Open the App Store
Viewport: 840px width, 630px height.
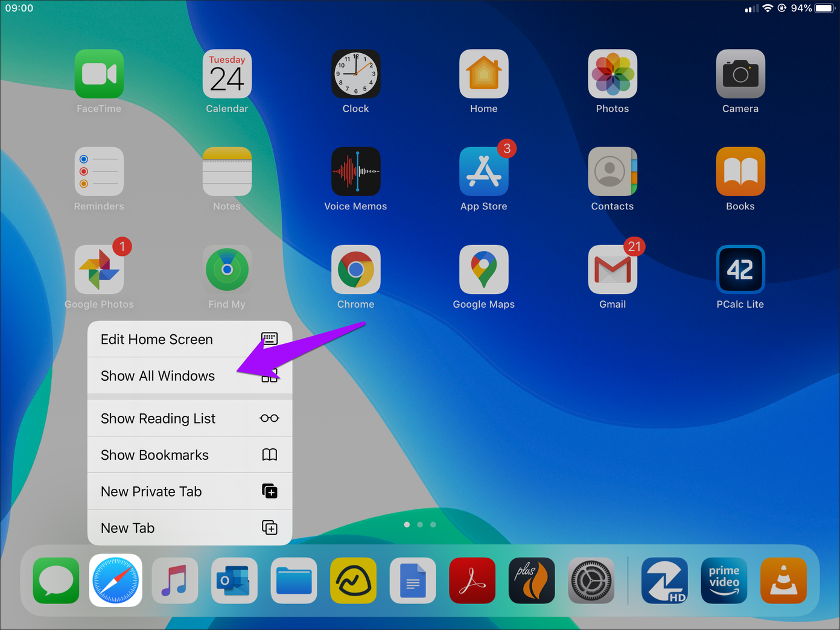pyautogui.click(x=483, y=172)
